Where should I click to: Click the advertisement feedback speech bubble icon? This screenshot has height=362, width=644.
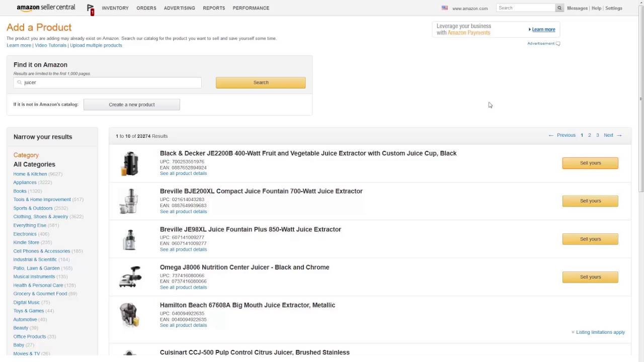click(558, 44)
